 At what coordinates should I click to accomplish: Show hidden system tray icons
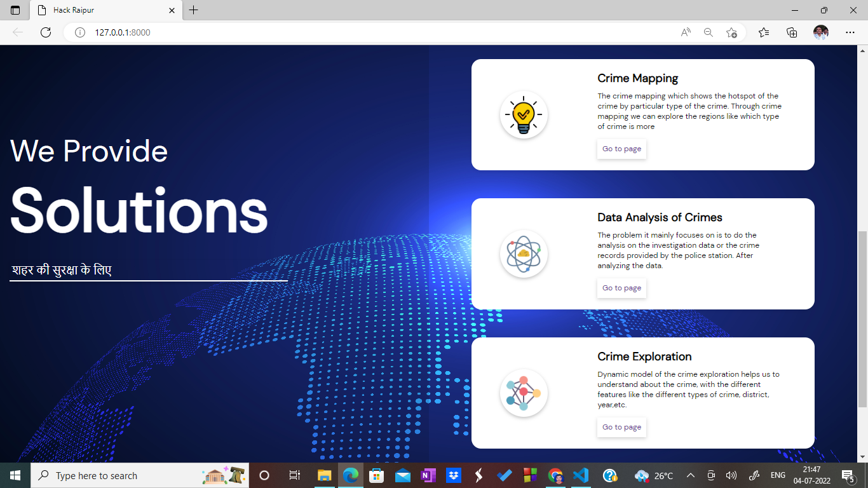tap(691, 475)
